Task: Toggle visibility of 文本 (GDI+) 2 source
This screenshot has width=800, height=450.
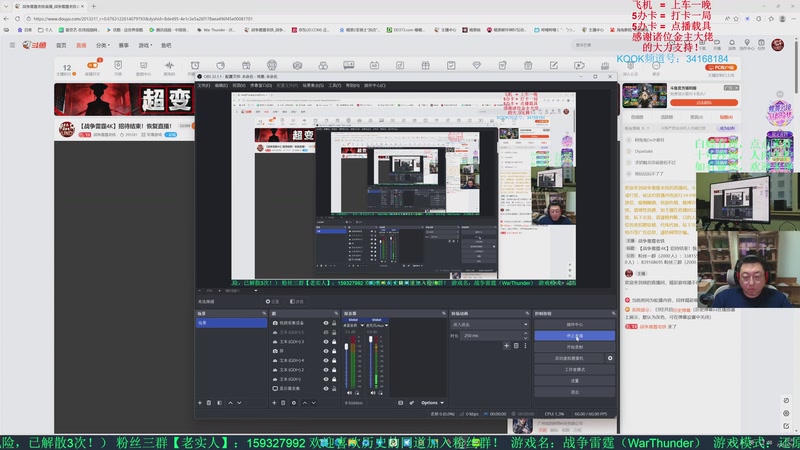Action: (326, 370)
